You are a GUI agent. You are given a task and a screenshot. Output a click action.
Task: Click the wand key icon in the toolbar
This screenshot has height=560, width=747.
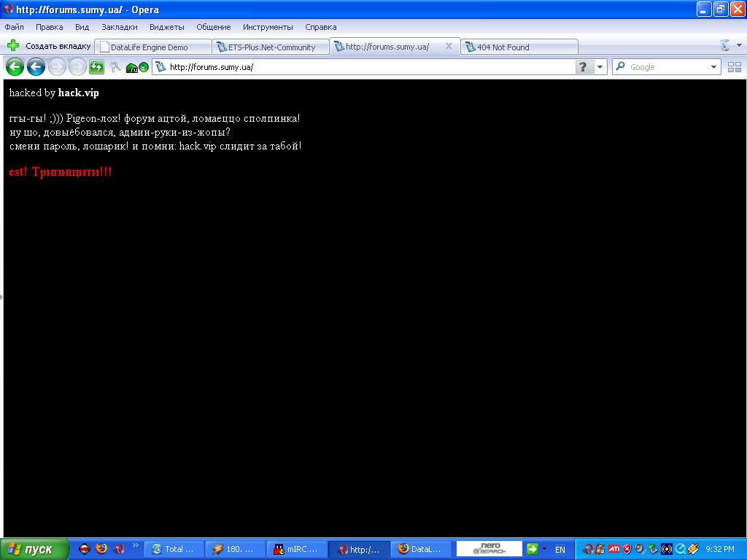(115, 67)
